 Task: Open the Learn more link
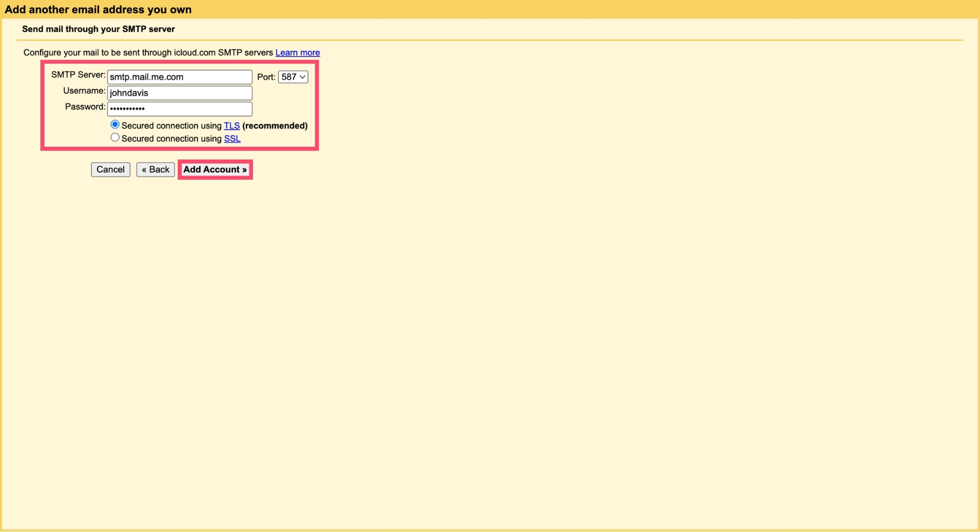(x=297, y=52)
